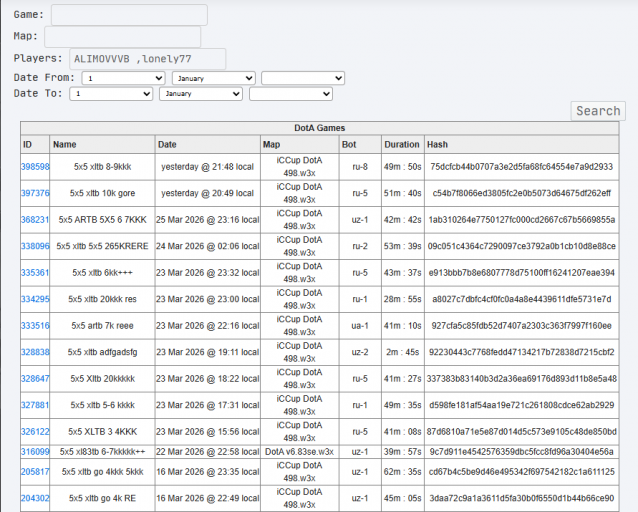Open game ID 328647 link
Image resolution: width=638 pixels, height=512 pixels.
pos(35,379)
